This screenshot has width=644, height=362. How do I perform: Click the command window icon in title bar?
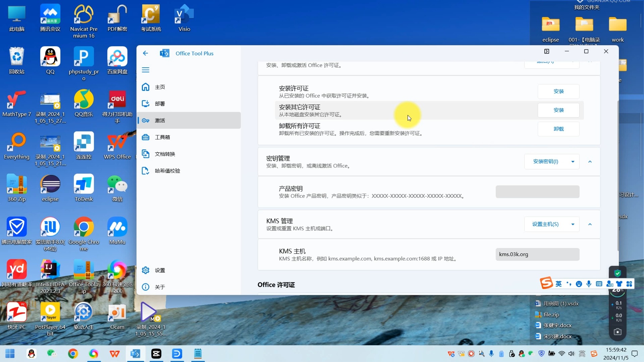tap(547, 51)
